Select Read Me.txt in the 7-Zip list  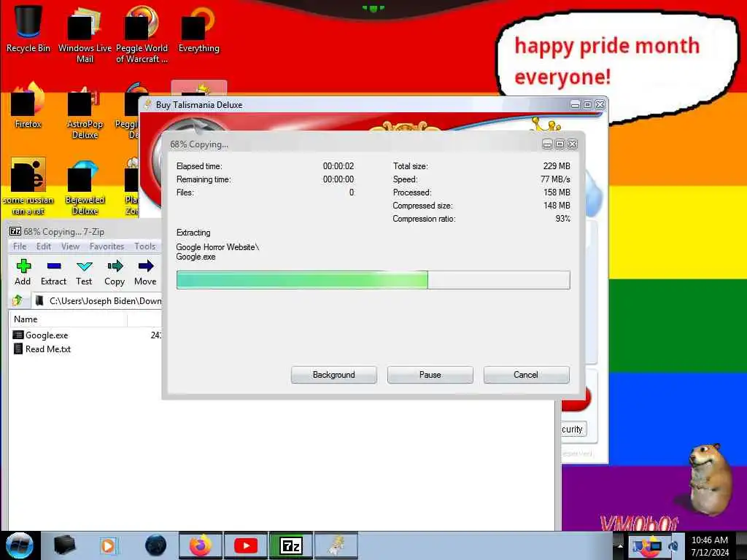coord(47,349)
